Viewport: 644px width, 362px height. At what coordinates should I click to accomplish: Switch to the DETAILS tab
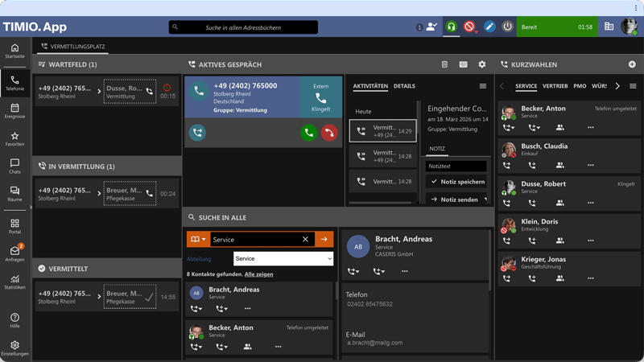pyautogui.click(x=404, y=86)
